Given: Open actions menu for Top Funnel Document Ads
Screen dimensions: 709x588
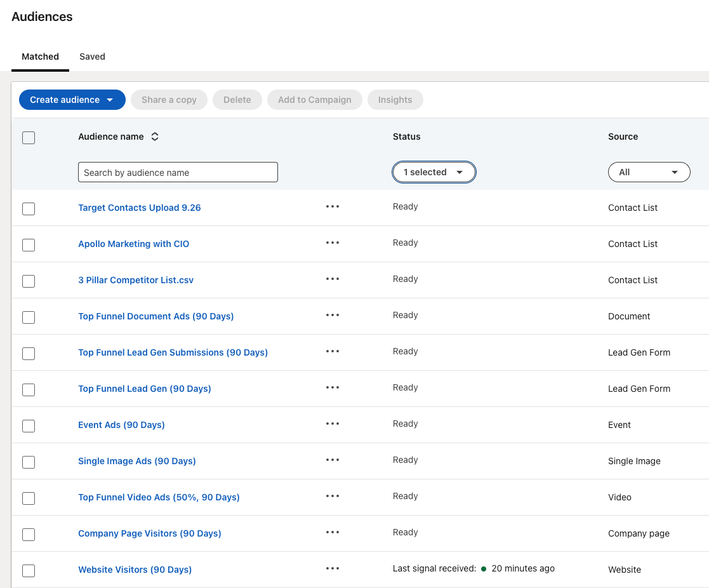Looking at the screenshot, I should tap(333, 316).
